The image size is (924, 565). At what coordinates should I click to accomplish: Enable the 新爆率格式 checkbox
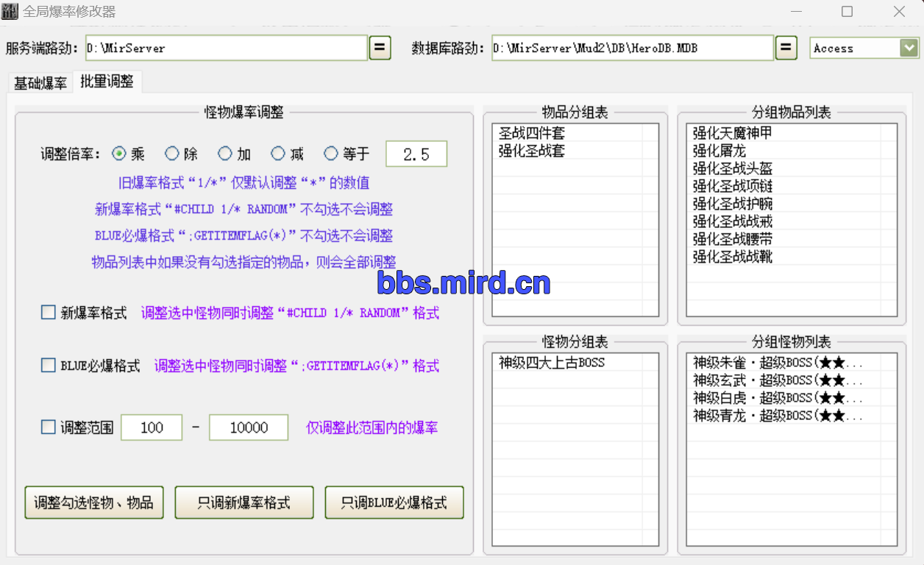[x=49, y=313]
